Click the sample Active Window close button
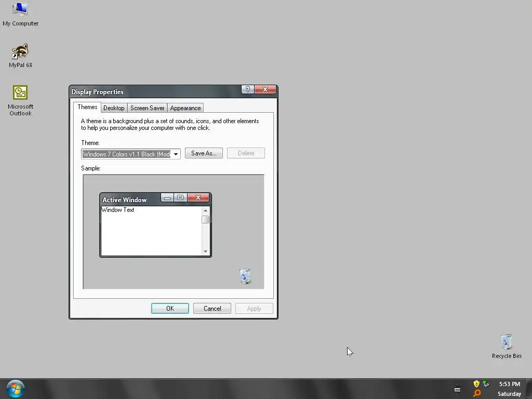Screen dimensions: 532x399 click(x=198, y=197)
